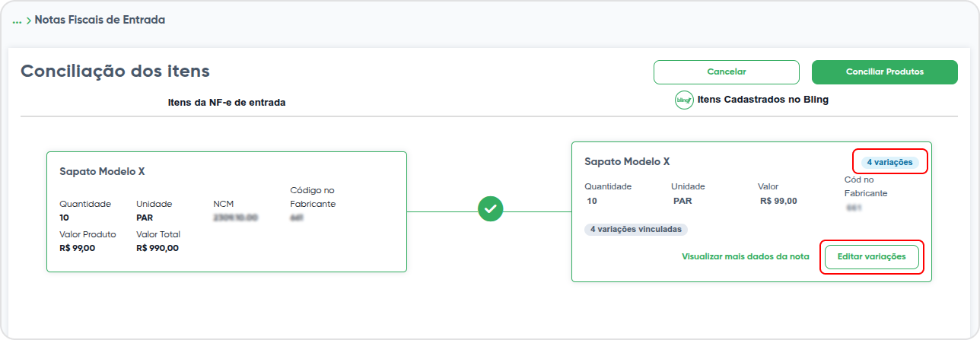Click Unidade PAR in NF-e card

pos(145,218)
